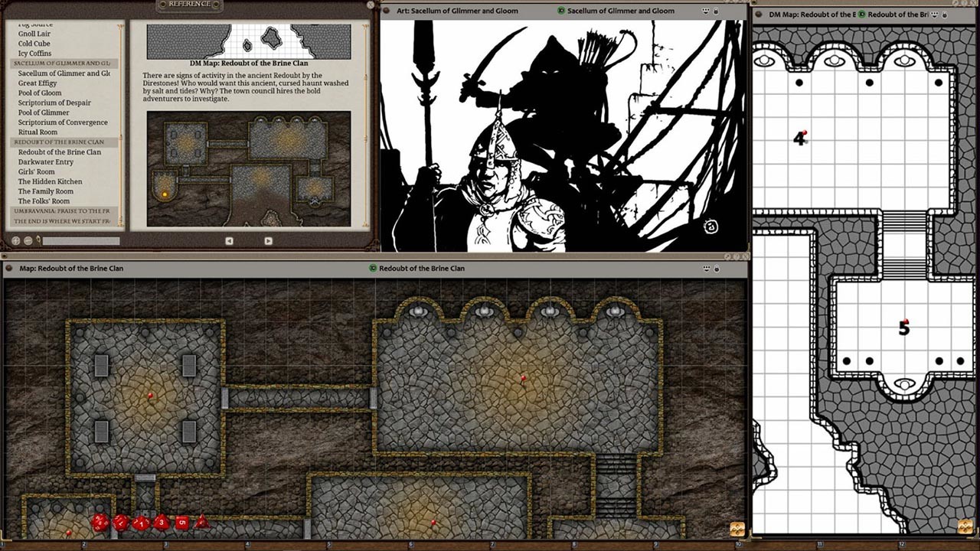Roll the red d10 die
This screenshot has width=980, height=551.
click(140, 523)
